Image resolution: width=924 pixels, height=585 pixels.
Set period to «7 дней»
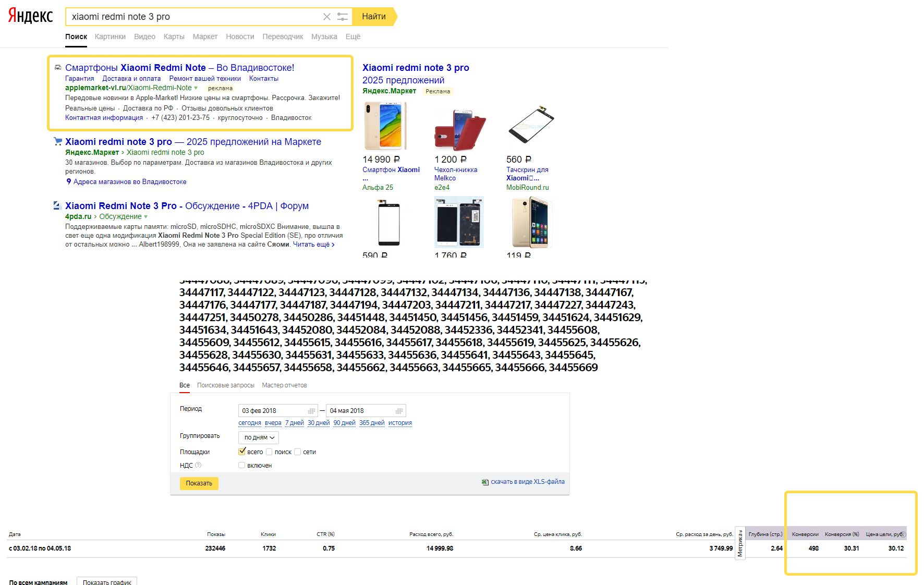coord(295,423)
